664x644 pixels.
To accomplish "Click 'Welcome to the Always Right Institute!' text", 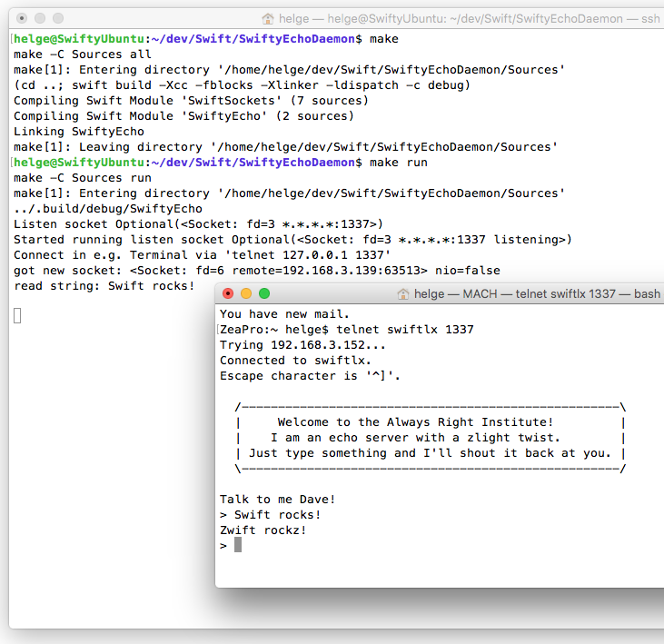I will coord(415,422).
